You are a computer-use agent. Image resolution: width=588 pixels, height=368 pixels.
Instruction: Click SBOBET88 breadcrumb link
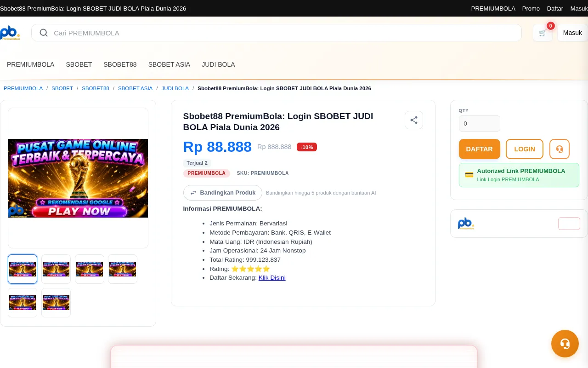tap(96, 88)
